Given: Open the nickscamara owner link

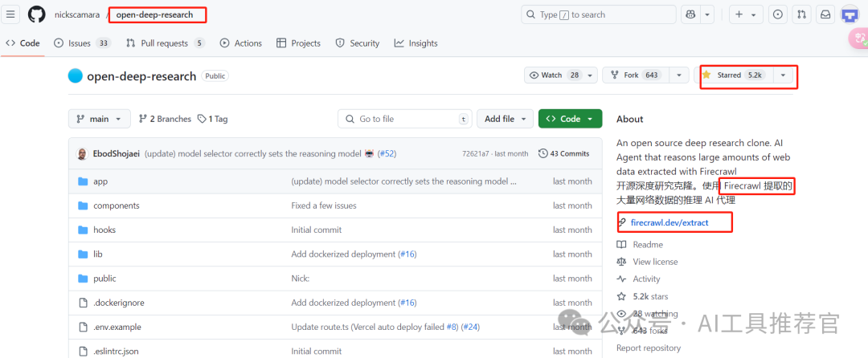Looking at the screenshot, I should 78,15.
